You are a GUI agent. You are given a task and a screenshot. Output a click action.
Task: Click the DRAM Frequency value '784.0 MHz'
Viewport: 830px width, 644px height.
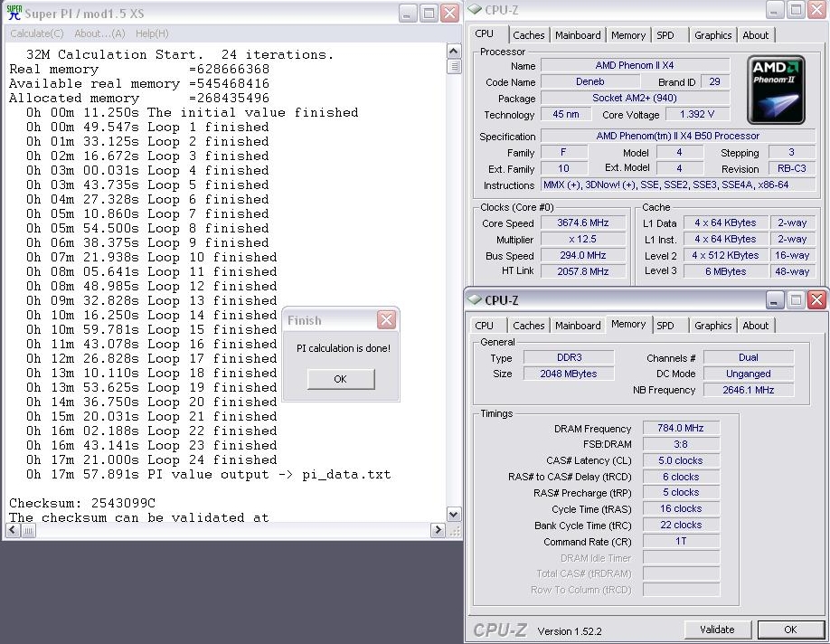pyautogui.click(x=681, y=428)
